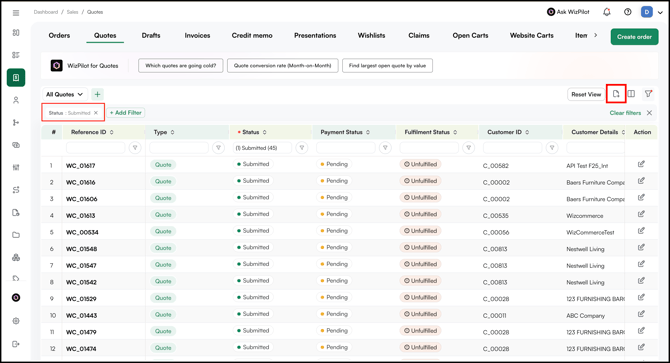The image size is (670, 363).
Task: Click 'Quote conversion rate' suggestion
Action: (x=282, y=66)
